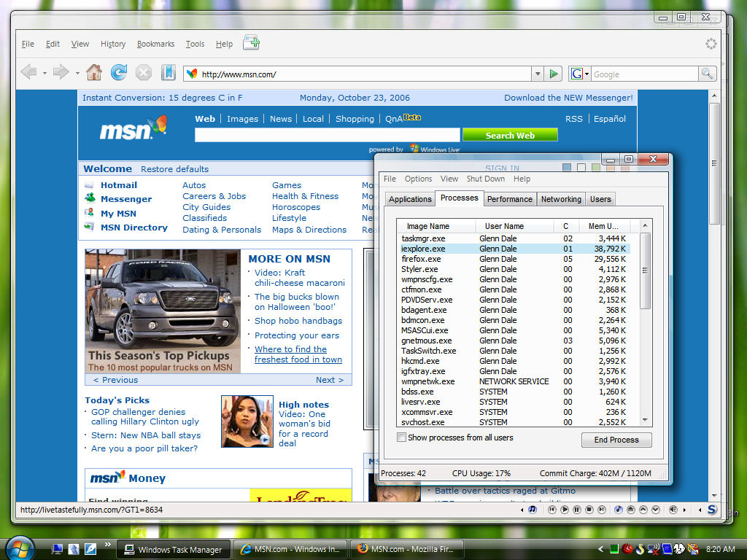This screenshot has width=747, height=560.
Task: Go to the home page via house icon
Action: point(94,72)
